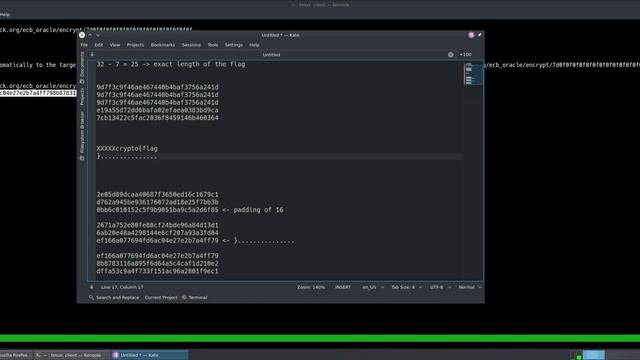Screen dimensions: 640x360
Task: Open the Settings menu in Kate
Action: point(233,45)
